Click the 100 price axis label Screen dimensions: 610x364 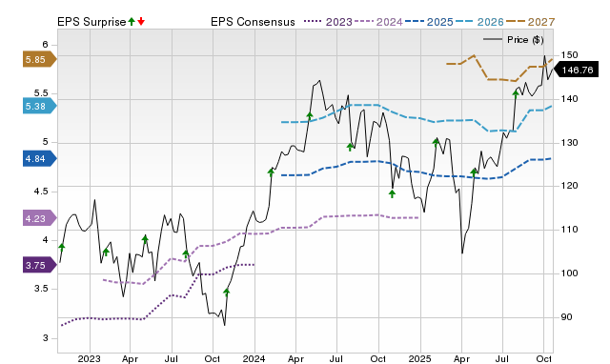pyautogui.click(x=569, y=273)
